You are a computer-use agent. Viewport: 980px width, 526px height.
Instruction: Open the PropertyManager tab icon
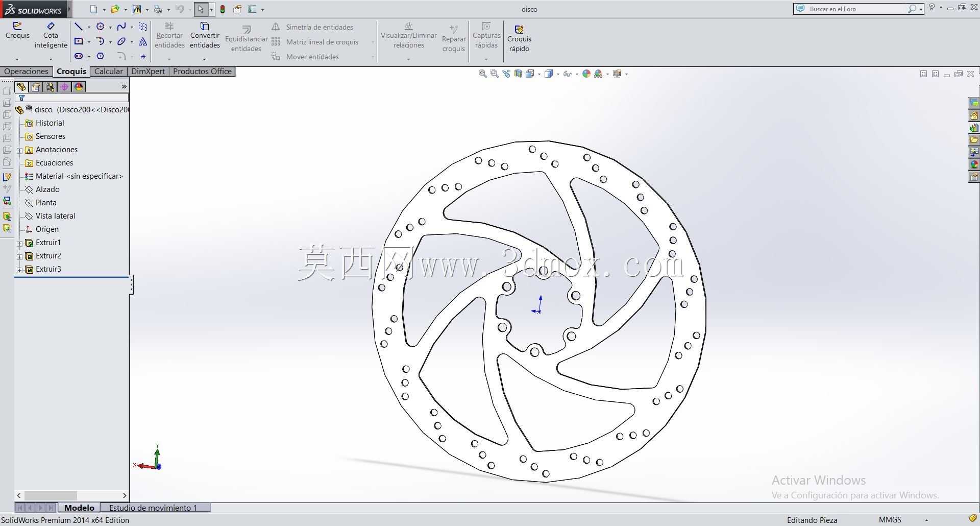(36, 87)
